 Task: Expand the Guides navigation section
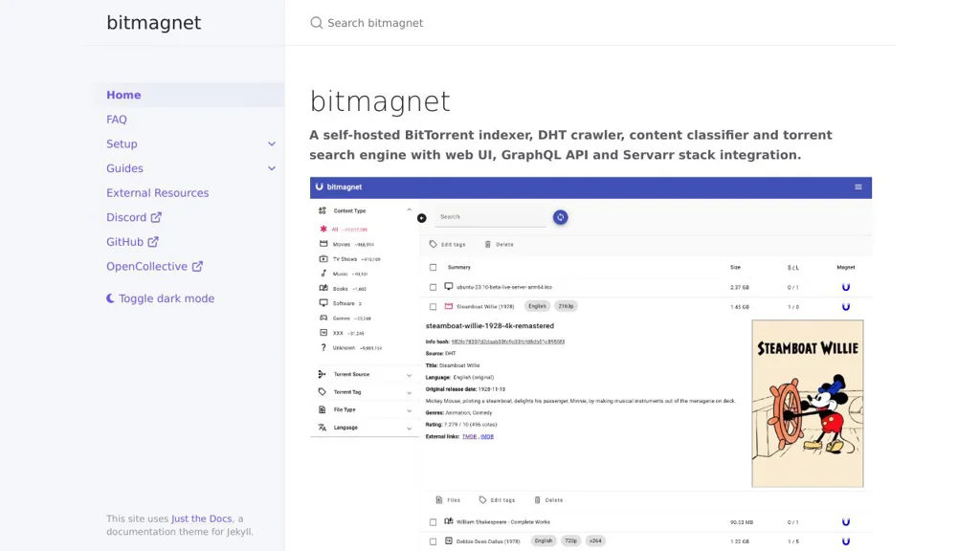272,168
